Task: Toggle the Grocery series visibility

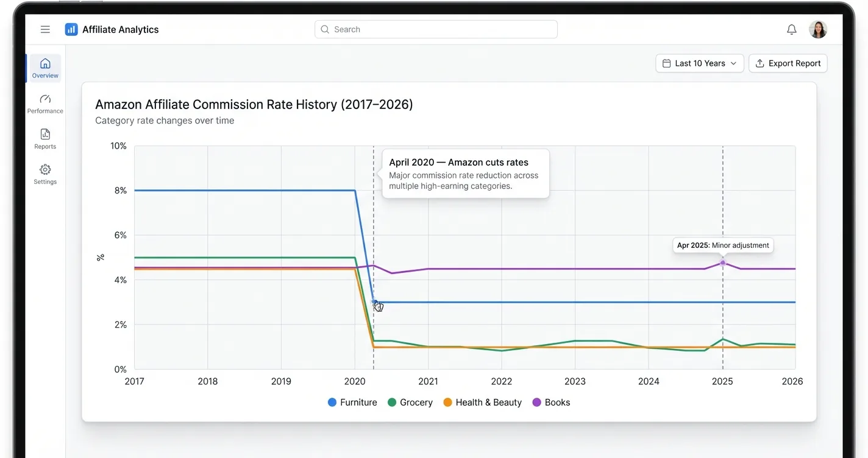Action: point(410,402)
